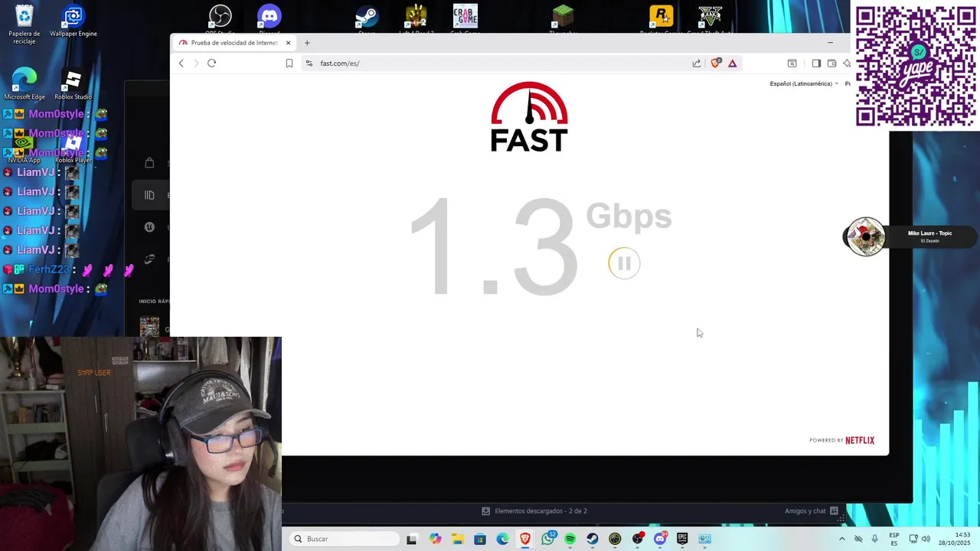This screenshot has height=551, width=980.
Task: Select the Discord desktop icon
Action: tap(269, 18)
